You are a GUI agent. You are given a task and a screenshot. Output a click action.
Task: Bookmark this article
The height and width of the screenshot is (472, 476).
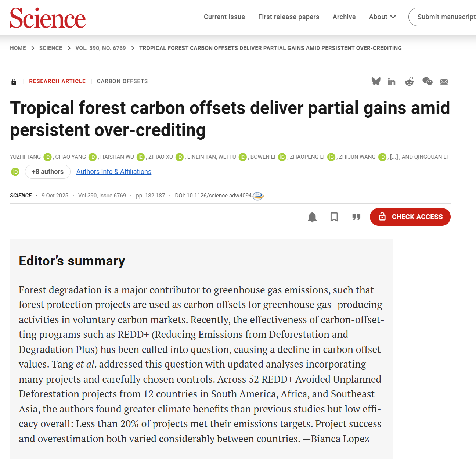coord(334,217)
